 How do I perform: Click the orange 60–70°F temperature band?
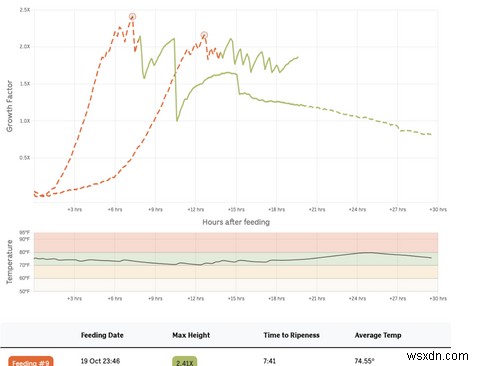(x=236, y=272)
